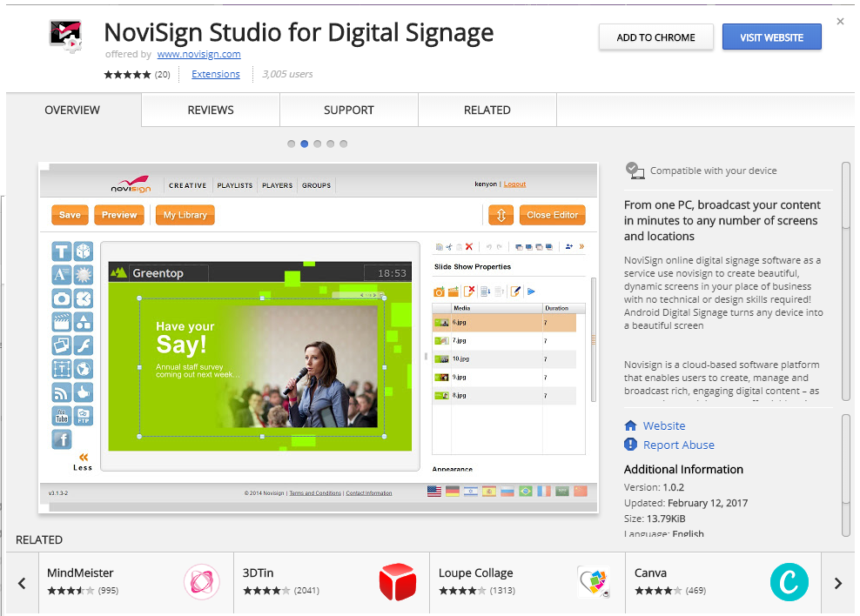Select the stacked photos slideshow widget
The width and height of the screenshot is (860, 616).
62,345
